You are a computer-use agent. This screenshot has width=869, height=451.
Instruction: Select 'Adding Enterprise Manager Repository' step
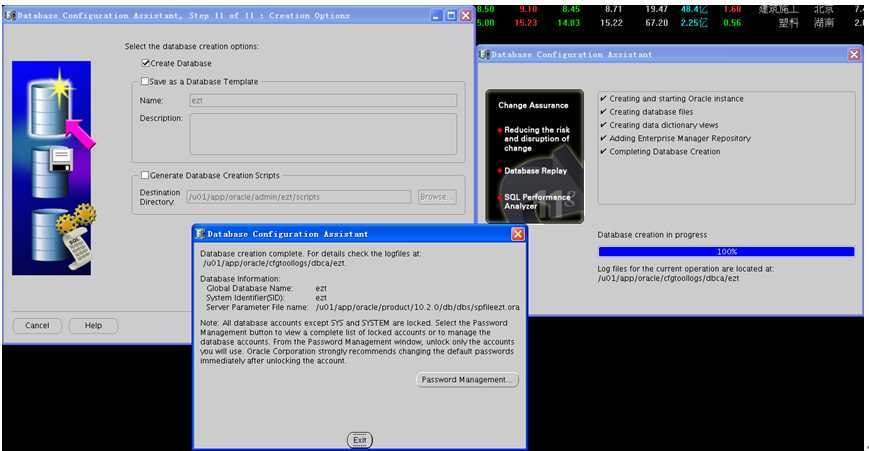click(x=680, y=139)
